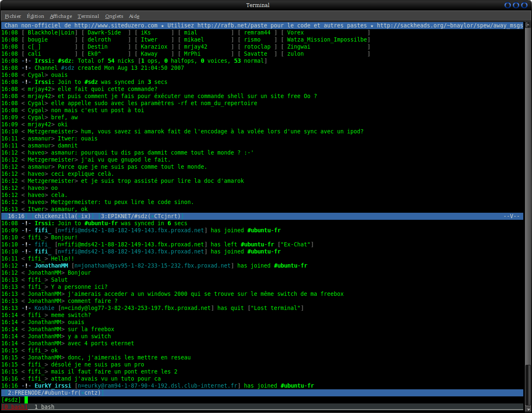Open the Affichage menu
The image size is (532, 413).
(61, 16)
